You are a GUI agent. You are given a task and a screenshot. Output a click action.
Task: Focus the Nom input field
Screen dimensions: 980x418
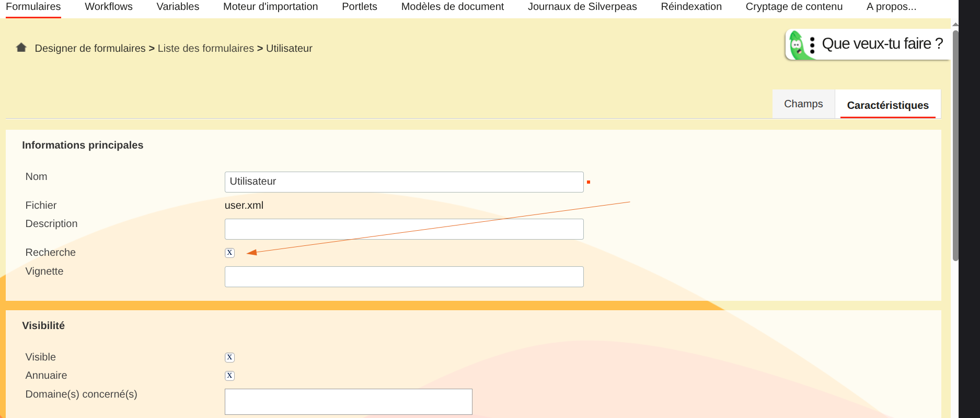[x=403, y=182]
